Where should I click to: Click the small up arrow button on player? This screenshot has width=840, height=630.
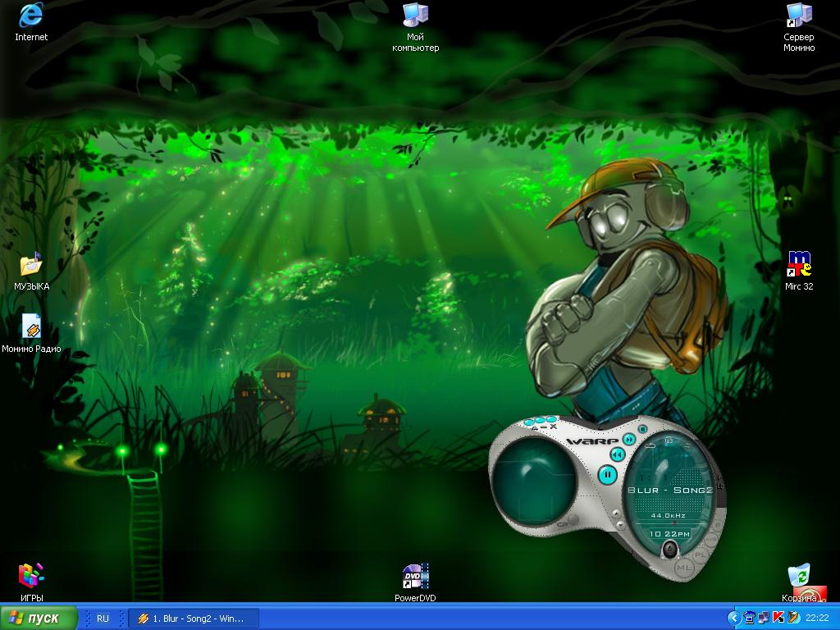(616, 514)
